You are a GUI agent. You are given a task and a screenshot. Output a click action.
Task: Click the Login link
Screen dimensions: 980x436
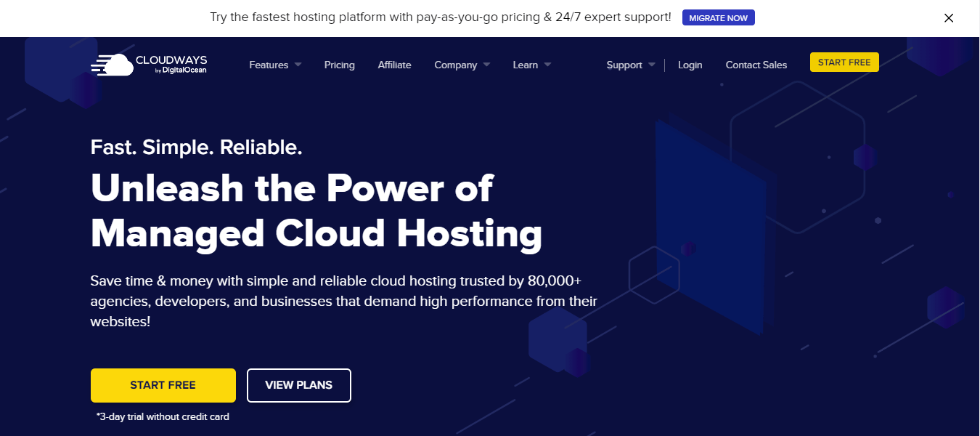[x=690, y=65]
